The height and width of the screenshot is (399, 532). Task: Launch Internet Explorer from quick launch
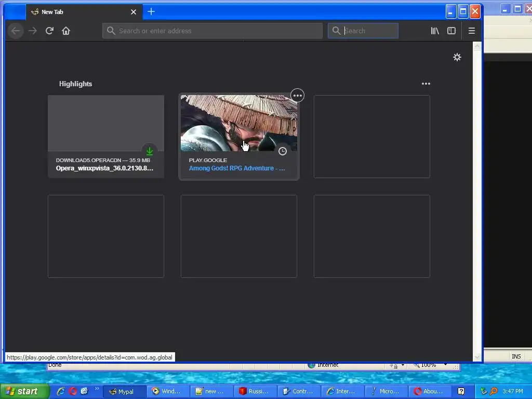pyautogui.click(x=61, y=391)
